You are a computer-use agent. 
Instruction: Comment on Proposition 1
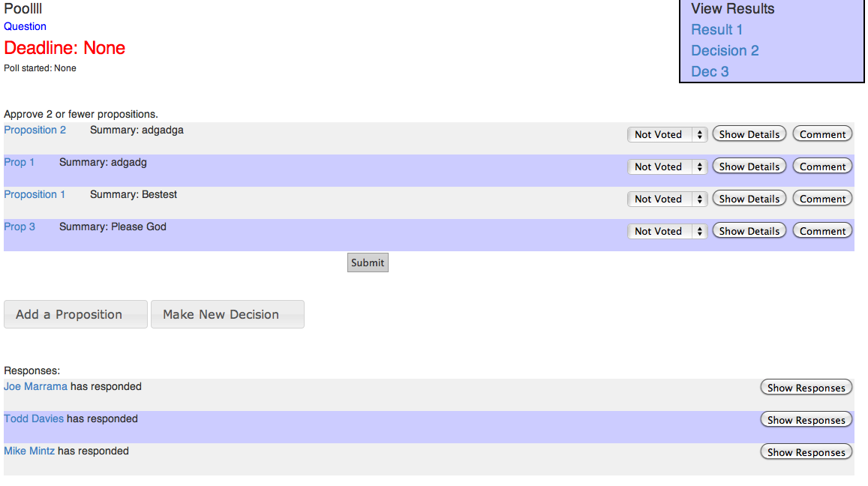pyautogui.click(x=822, y=199)
